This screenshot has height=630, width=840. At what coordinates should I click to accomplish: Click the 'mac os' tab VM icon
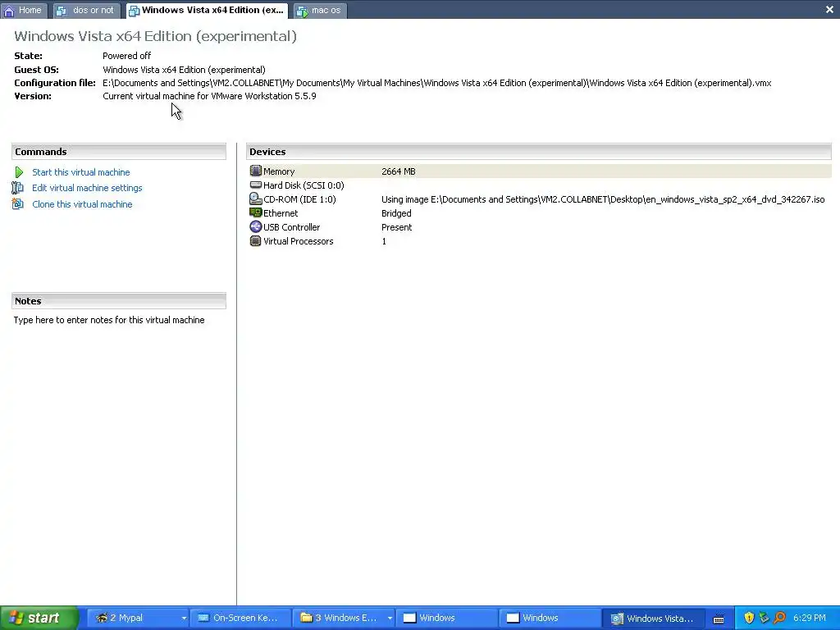pyautogui.click(x=303, y=11)
